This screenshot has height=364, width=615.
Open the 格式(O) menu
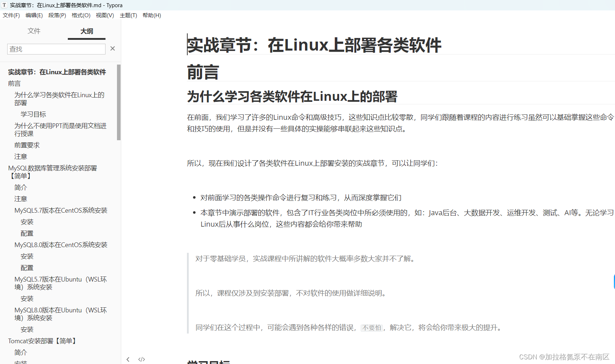(81, 15)
